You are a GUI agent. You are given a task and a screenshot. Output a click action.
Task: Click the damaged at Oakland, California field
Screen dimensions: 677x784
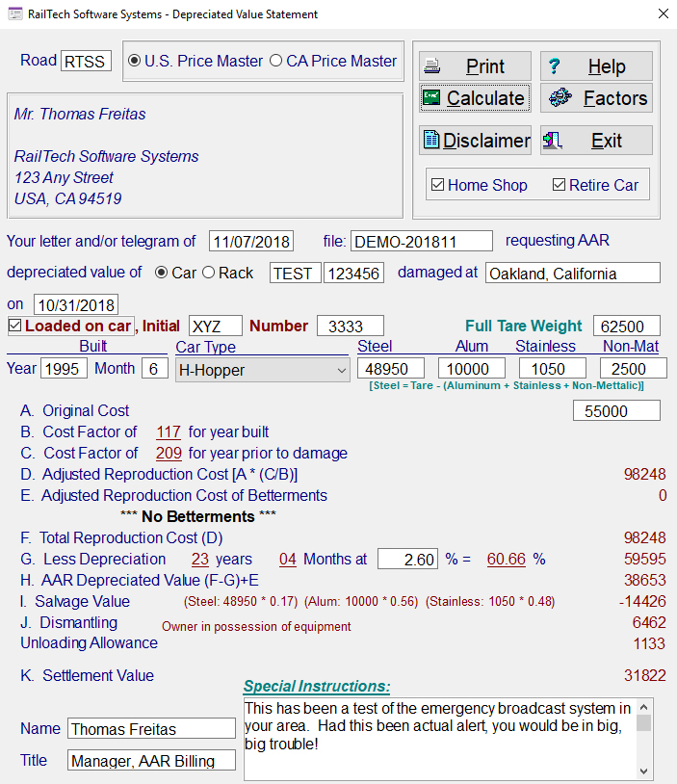[x=572, y=273]
